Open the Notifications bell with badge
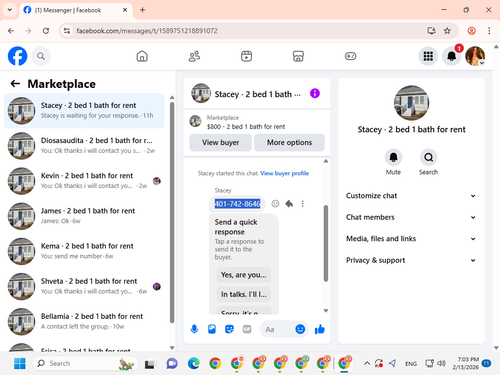 point(452,56)
